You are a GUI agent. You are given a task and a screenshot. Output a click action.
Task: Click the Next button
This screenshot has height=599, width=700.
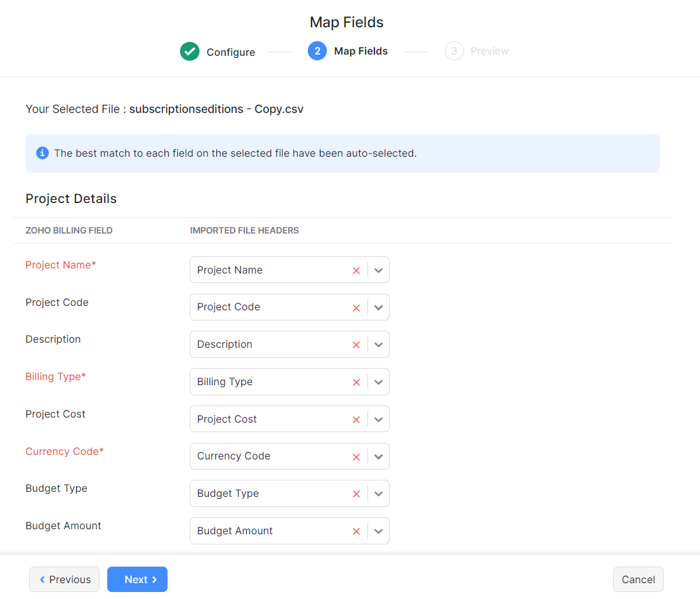point(137,579)
